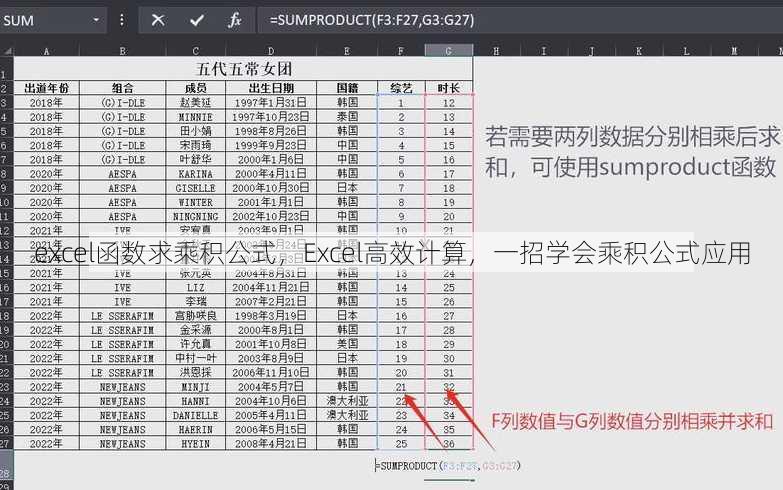783x490 pixels.
Task: Select the cell with member NINGNING
Action: click(x=195, y=216)
